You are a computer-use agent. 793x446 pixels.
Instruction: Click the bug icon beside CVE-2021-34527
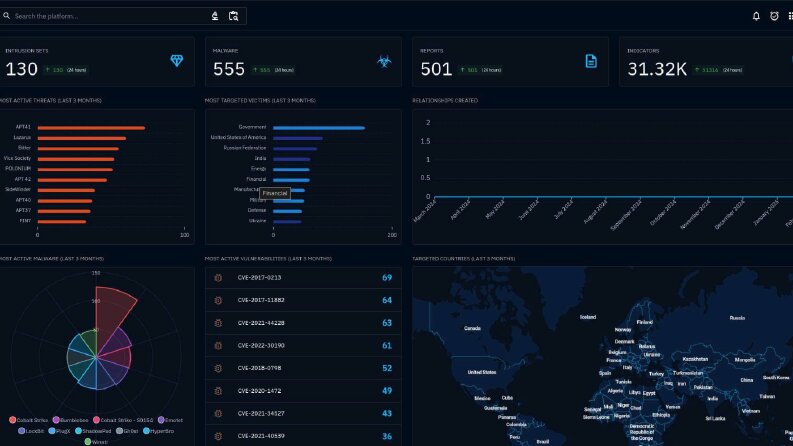[x=218, y=414]
